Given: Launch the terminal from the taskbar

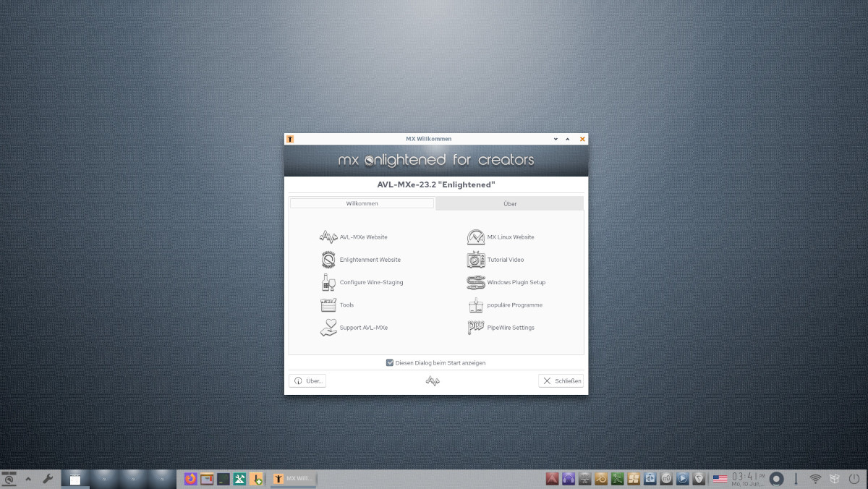Looking at the screenshot, I should [x=224, y=479].
